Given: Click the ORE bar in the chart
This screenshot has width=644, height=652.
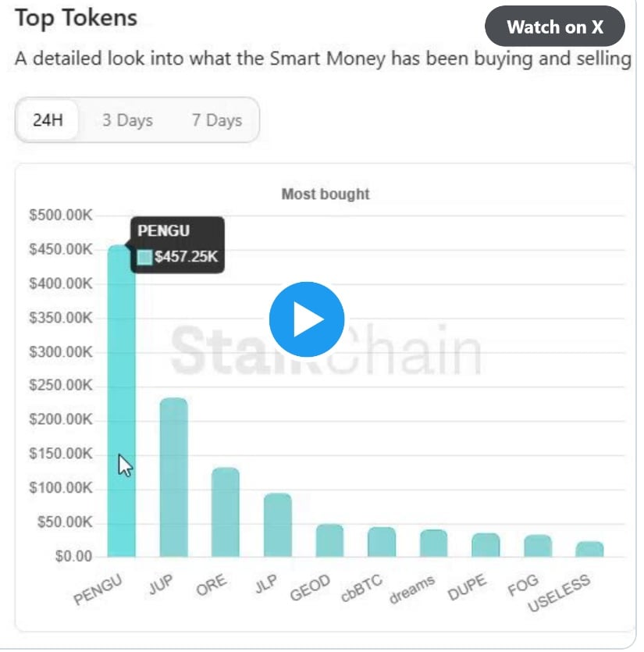Looking at the screenshot, I should coord(225,512).
